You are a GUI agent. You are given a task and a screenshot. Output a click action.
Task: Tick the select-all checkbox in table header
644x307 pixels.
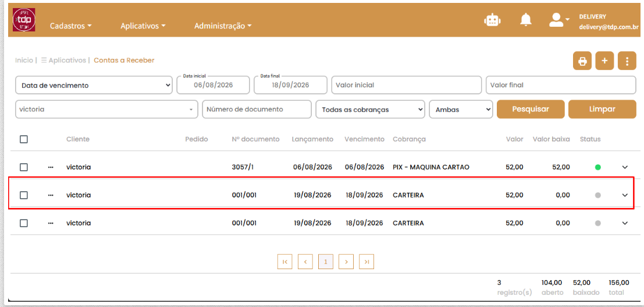coord(24,139)
